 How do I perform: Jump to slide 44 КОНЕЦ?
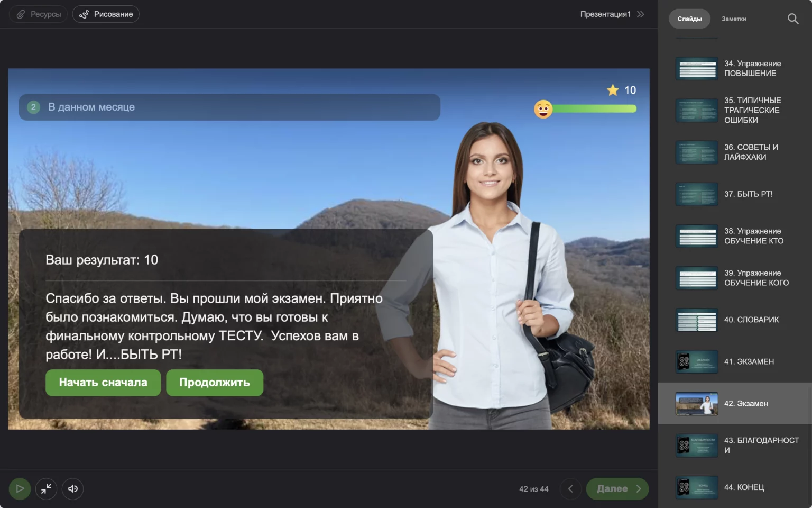point(735,487)
